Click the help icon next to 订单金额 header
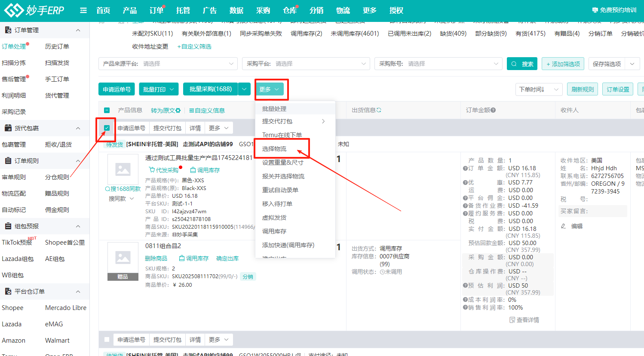Image resolution: width=644 pixels, height=356 pixels. click(493, 110)
